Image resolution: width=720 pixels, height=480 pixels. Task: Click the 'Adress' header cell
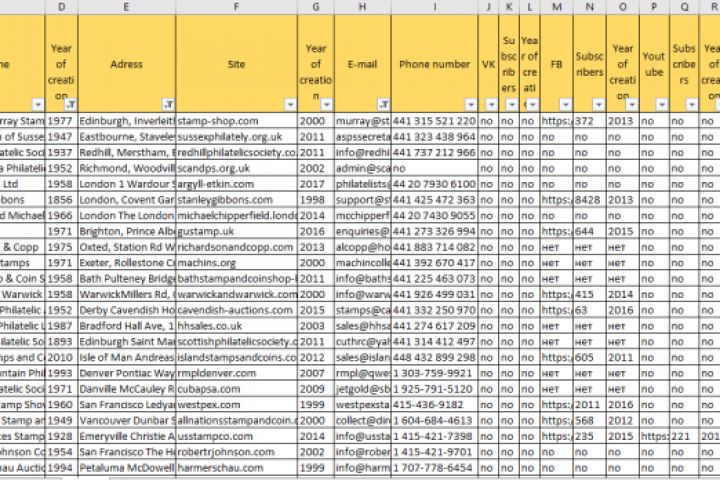[x=127, y=64]
